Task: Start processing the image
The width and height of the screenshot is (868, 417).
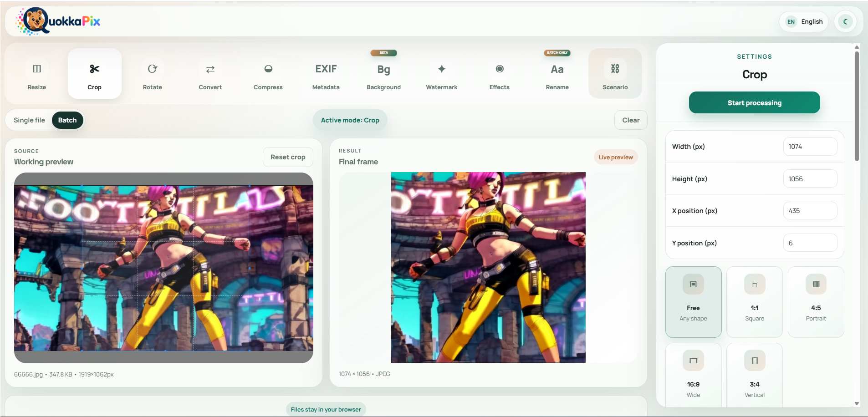Action: (754, 103)
